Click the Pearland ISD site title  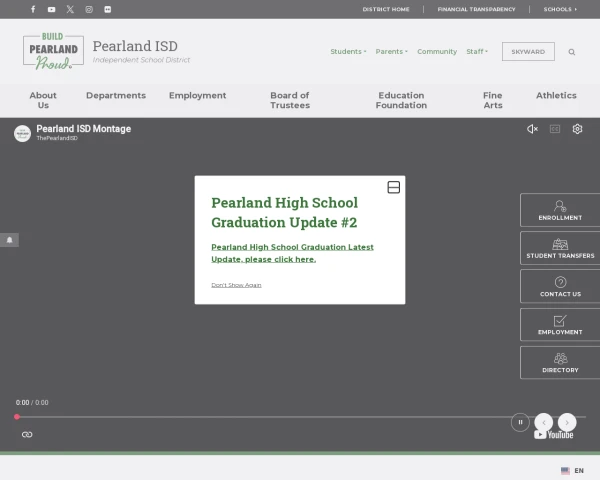(x=135, y=46)
